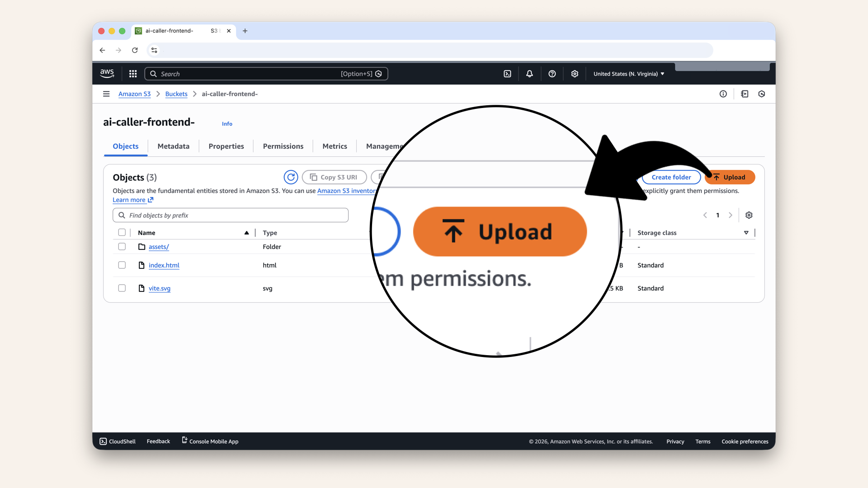Launch the CloudShell icon in top bar

(x=507, y=74)
